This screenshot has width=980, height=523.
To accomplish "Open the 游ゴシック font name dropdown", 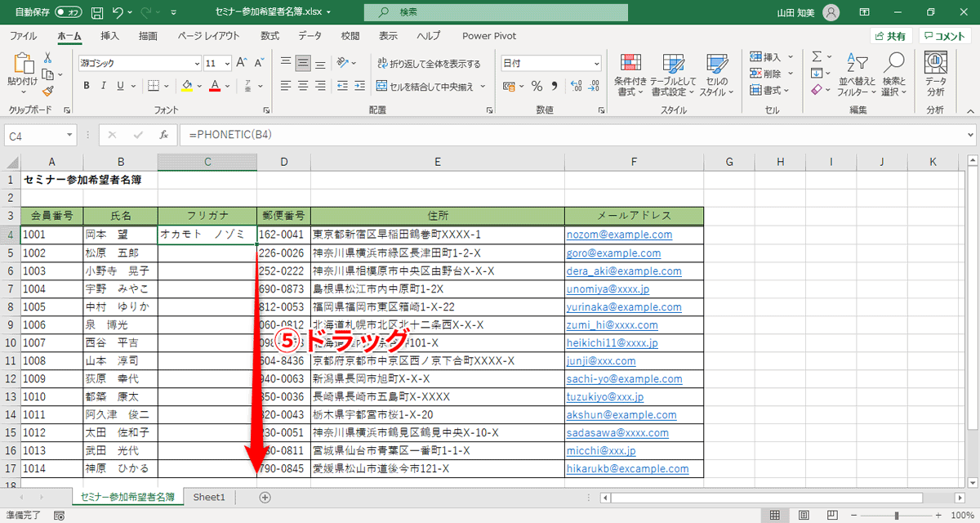I will tap(196, 63).
